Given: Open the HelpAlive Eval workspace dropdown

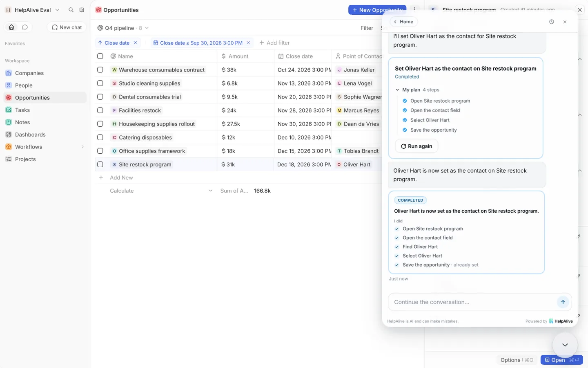Looking at the screenshot, I should pyautogui.click(x=33, y=10).
